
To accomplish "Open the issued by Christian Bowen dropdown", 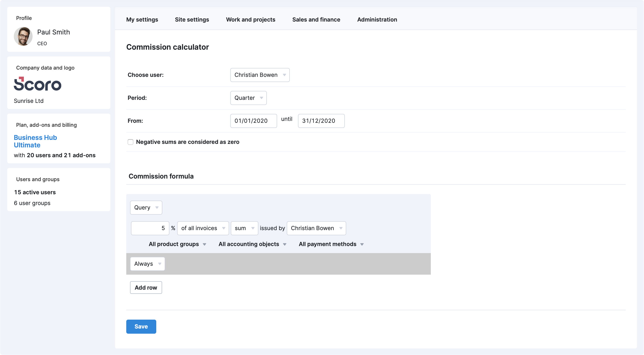I will 316,228.
